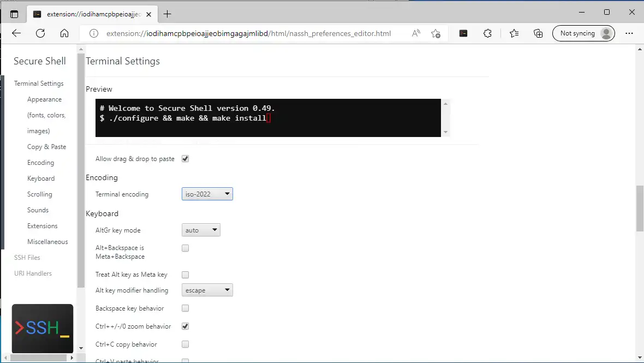
Task: Click main page scrollbar thumb
Action: 640,209
